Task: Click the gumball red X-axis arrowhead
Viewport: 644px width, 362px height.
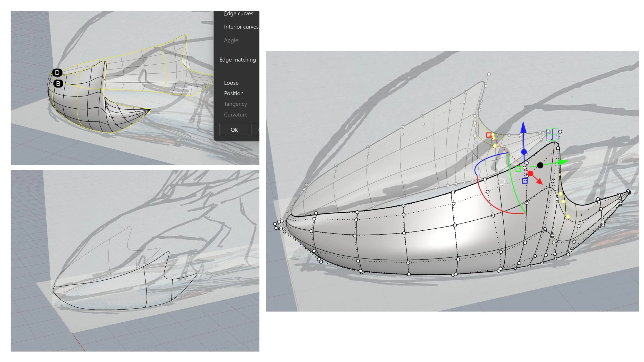Action: [539, 181]
